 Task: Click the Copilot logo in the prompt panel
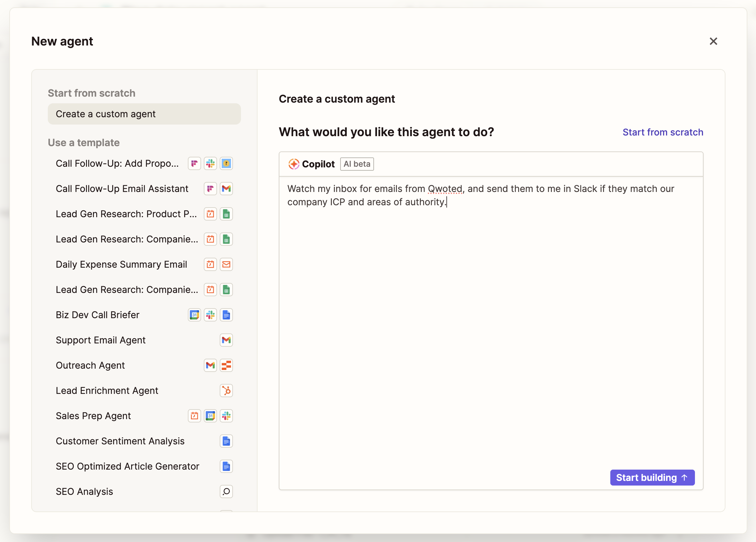[x=294, y=164]
